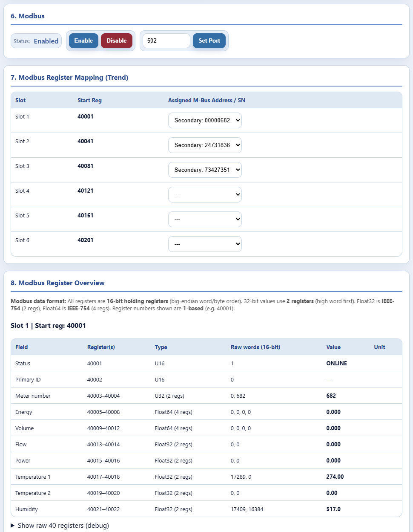Click the Slot 5 row label
Image resolution: width=413 pixels, height=532 pixels.
coord(22,215)
